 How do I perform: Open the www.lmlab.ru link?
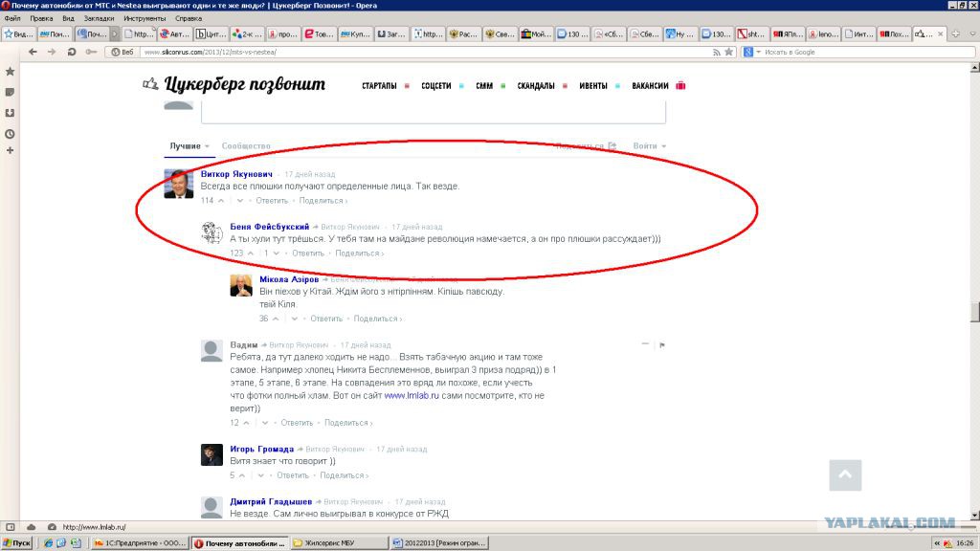pos(412,395)
